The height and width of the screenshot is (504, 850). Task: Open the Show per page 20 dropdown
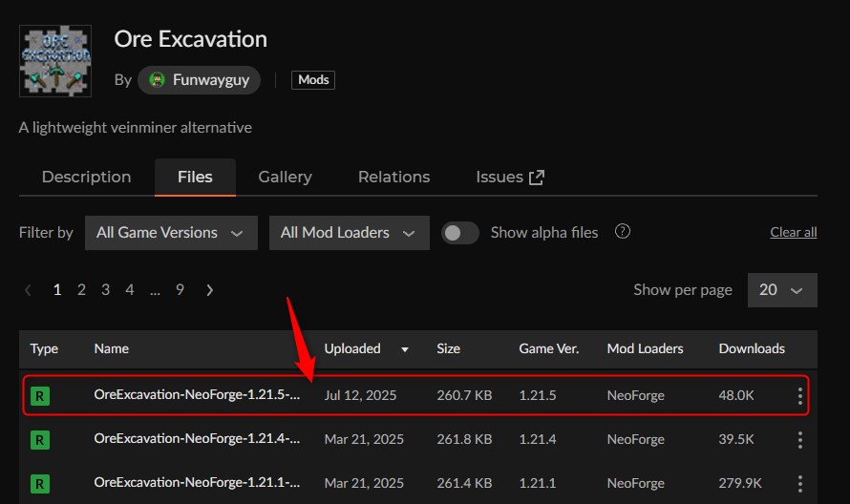[782, 290]
